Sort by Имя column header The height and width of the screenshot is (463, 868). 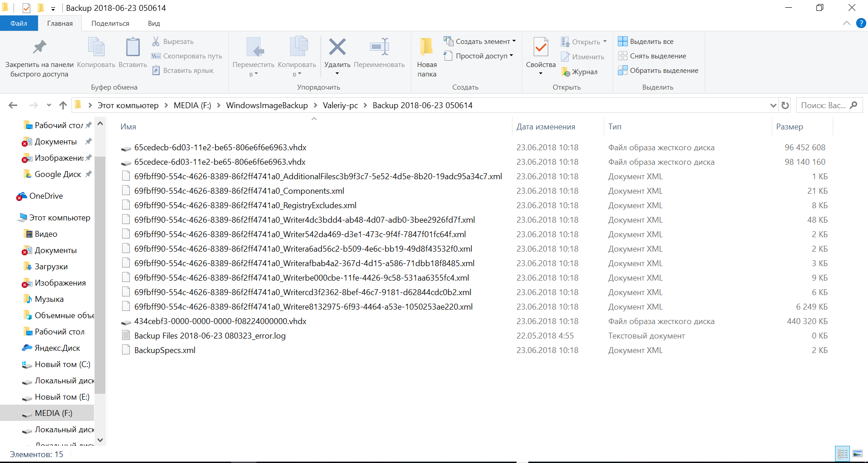(128, 127)
